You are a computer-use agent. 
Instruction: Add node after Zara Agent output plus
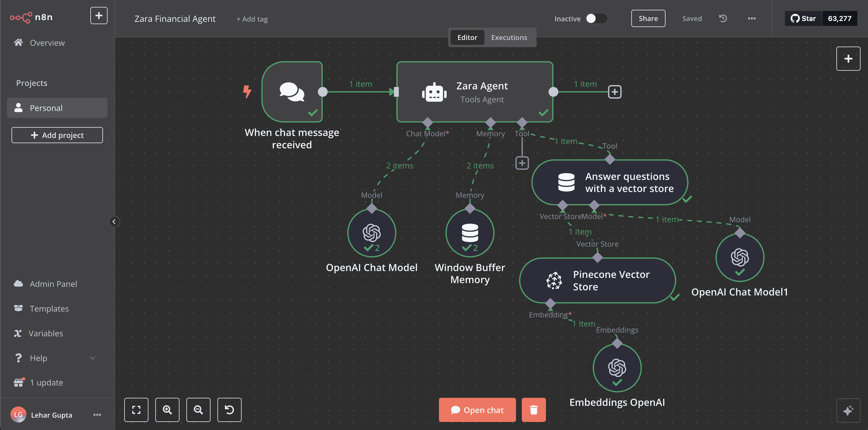615,92
